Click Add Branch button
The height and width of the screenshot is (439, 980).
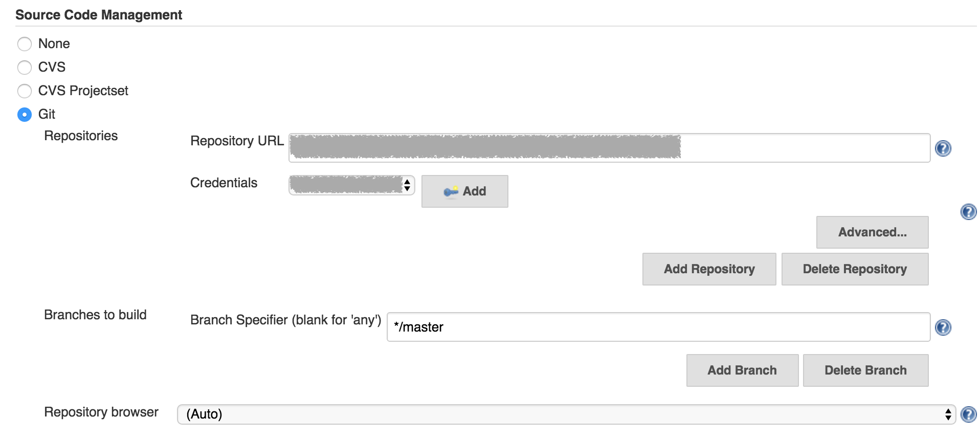[742, 370]
